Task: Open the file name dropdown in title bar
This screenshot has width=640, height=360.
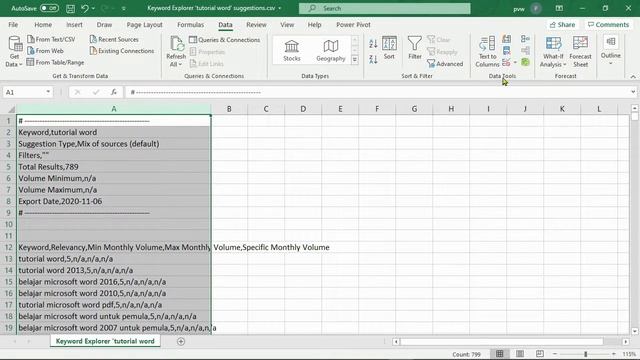Action: 280,8
